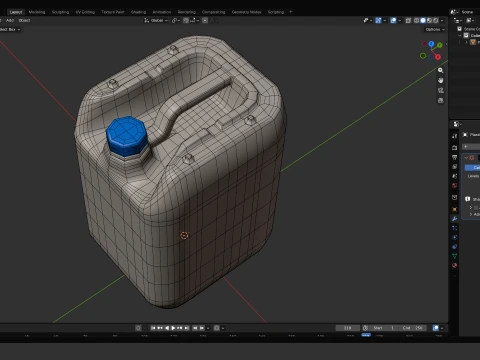Expand the object row in outliner
Viewport: 480px width, 360px height.
(x=466, y=42)
